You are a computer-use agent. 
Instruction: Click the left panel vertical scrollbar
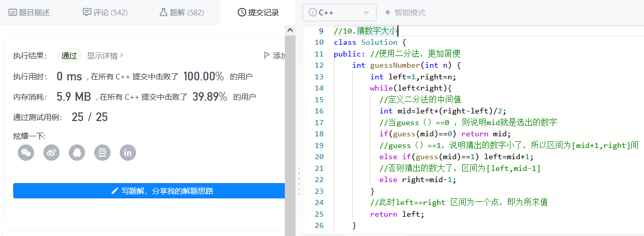pyautogui.click(x=290, y=130)
